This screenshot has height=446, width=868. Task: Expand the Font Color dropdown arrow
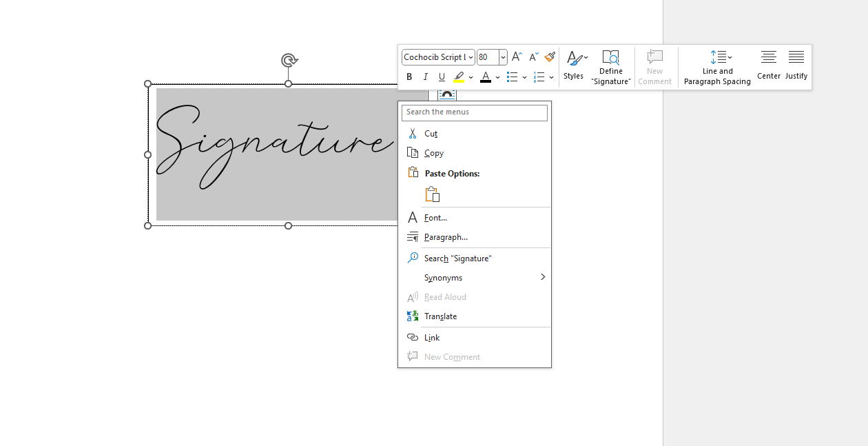497,77
